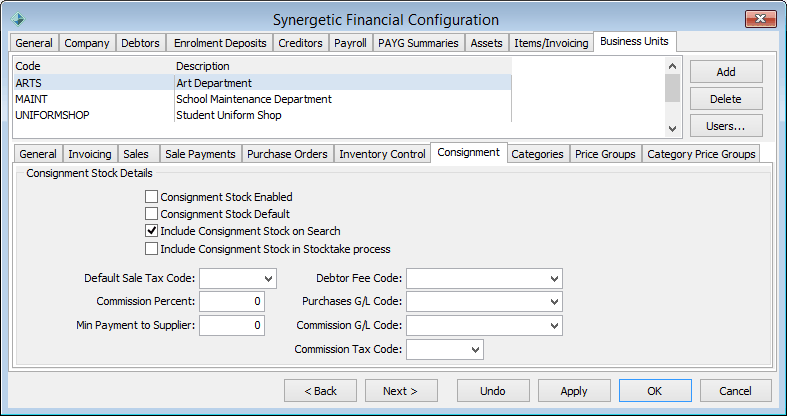Uncheck Include Consignment Stock on Search
The image size is (787, 416).
point(151,231)
